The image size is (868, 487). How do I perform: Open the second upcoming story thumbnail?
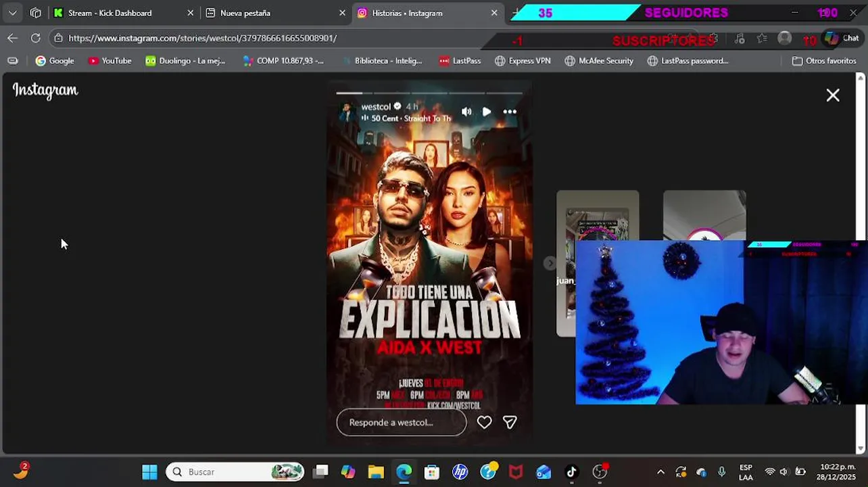[x=704, y=215]
